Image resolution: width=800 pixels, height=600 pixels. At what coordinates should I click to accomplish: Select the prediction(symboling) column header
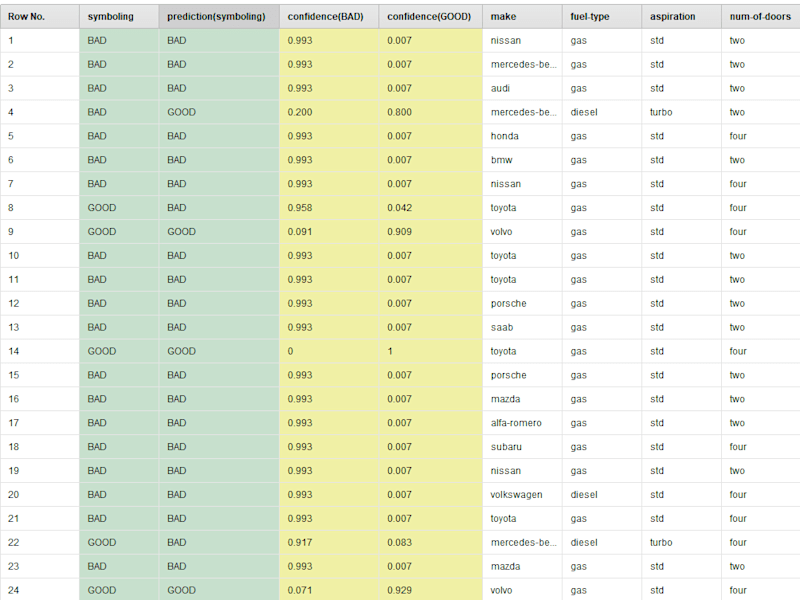[219, 16]
